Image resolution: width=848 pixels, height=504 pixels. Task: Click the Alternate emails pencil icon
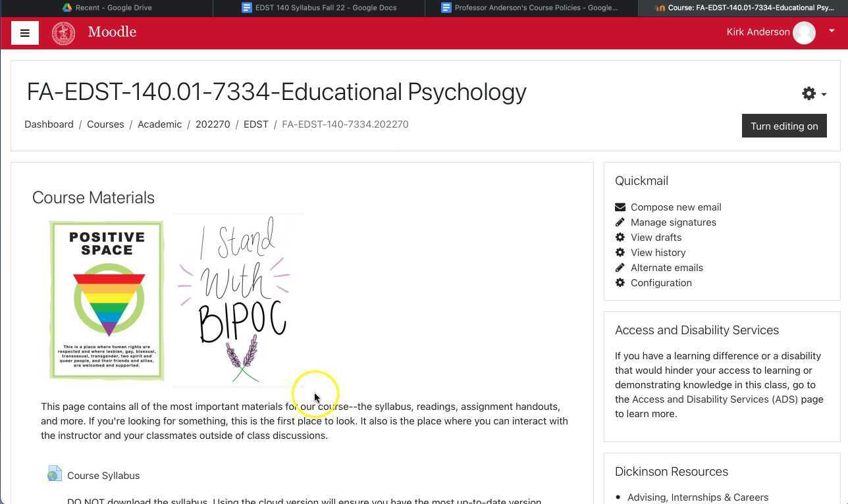[x=620, y=267]
